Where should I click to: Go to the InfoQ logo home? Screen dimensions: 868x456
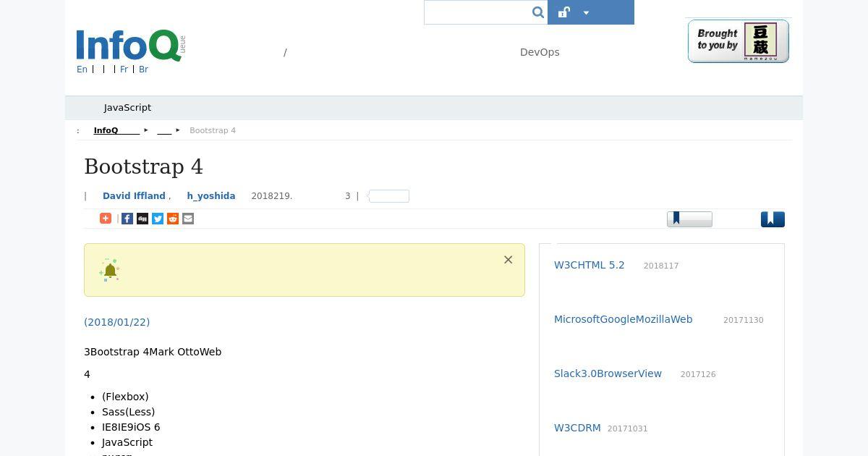131,46
